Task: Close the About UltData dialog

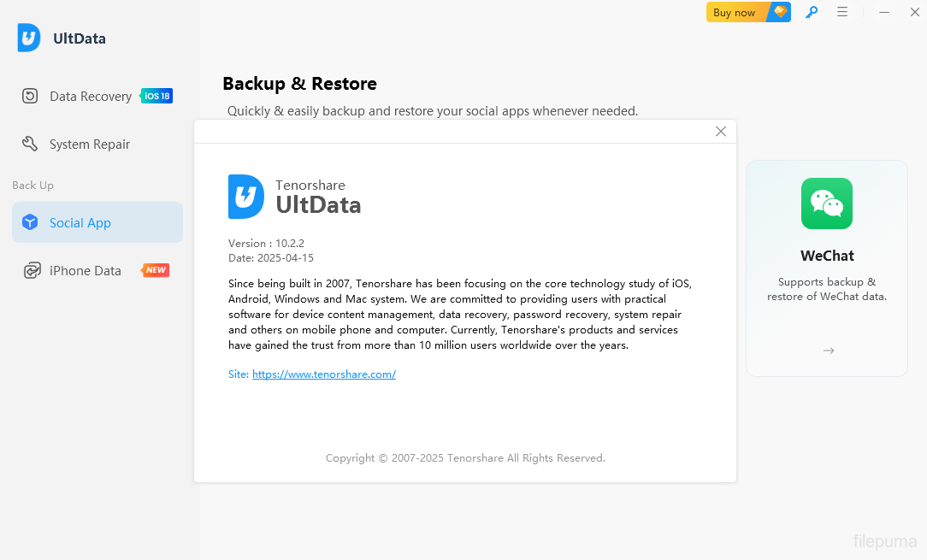Action: [721, 132]
